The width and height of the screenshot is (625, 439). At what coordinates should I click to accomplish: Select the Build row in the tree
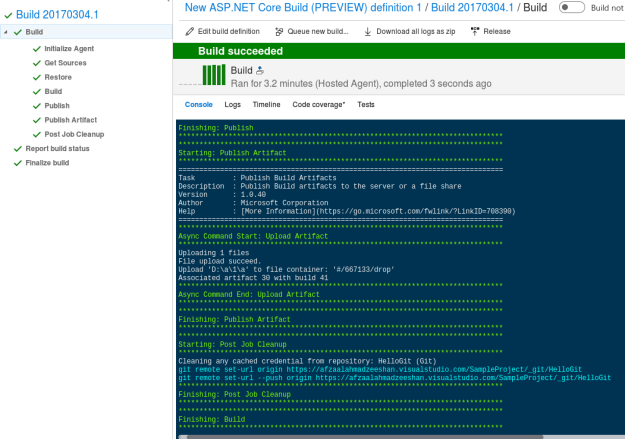86,32
